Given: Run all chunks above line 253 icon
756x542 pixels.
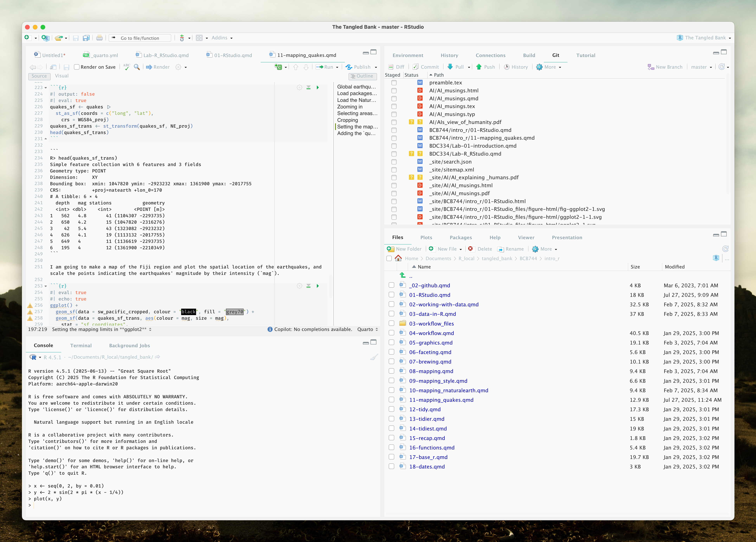Looking at the screenshot, I should pyautogui.click(x=309, y=286).
